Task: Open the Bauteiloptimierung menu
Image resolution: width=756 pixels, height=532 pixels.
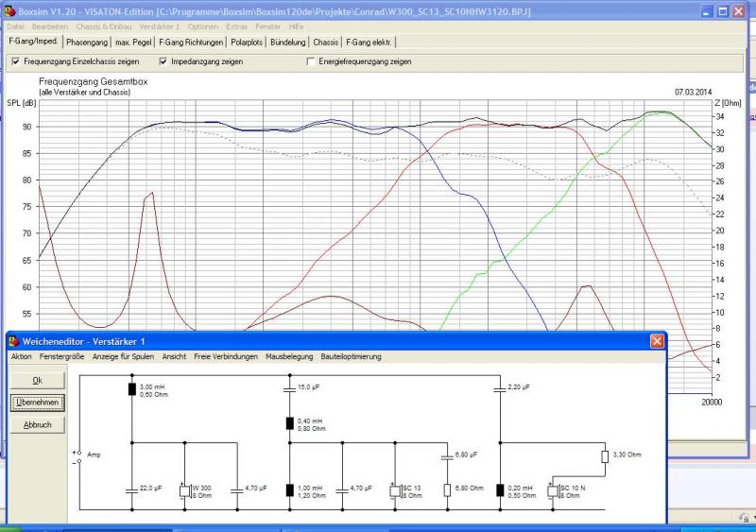Action: (351, 357)
